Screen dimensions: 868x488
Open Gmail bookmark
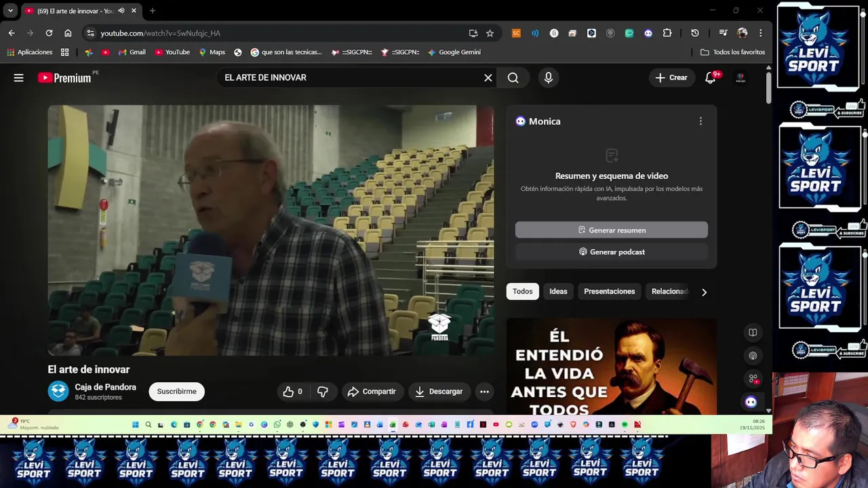pos(132,52)
